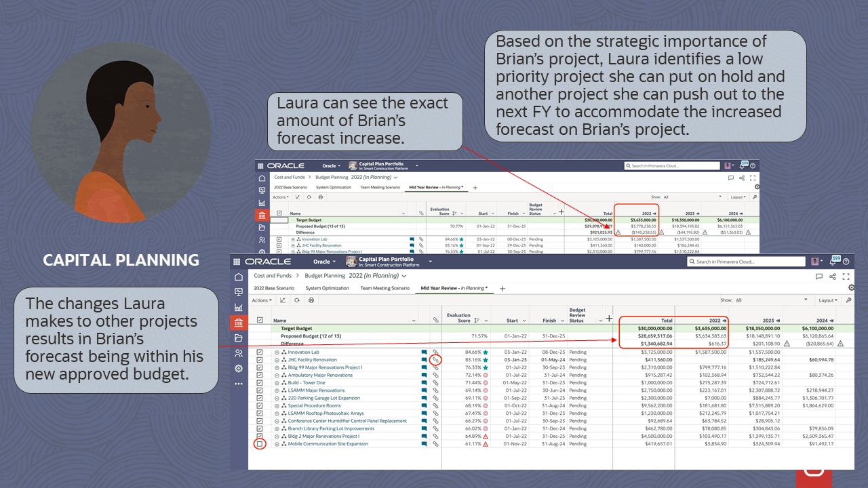Uncheck the LSAMM Rooftop Photovoltaic Arrays checkbox
The image size is (868, 488).
(x=260, y=413)
